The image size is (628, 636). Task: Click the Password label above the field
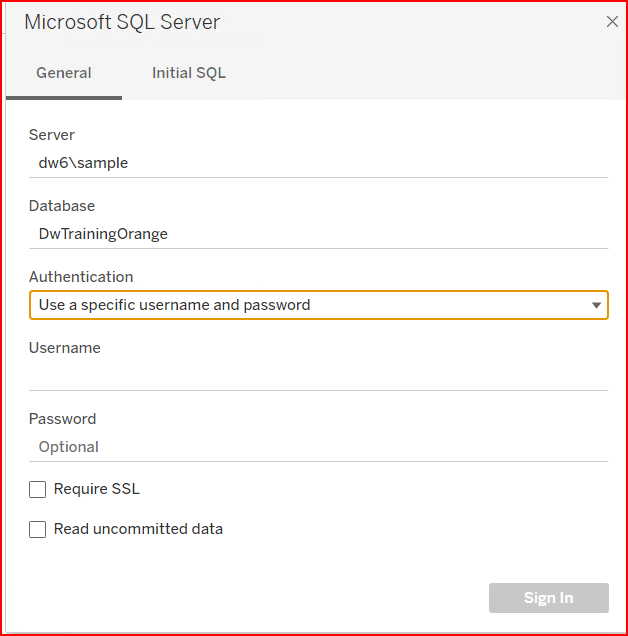coord(63,419)
